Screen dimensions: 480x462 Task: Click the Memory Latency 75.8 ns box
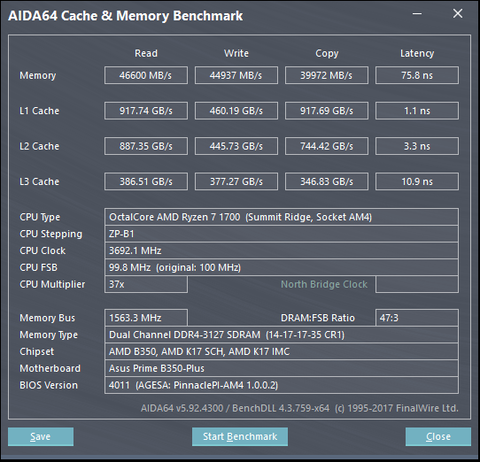tap(417, 75)
